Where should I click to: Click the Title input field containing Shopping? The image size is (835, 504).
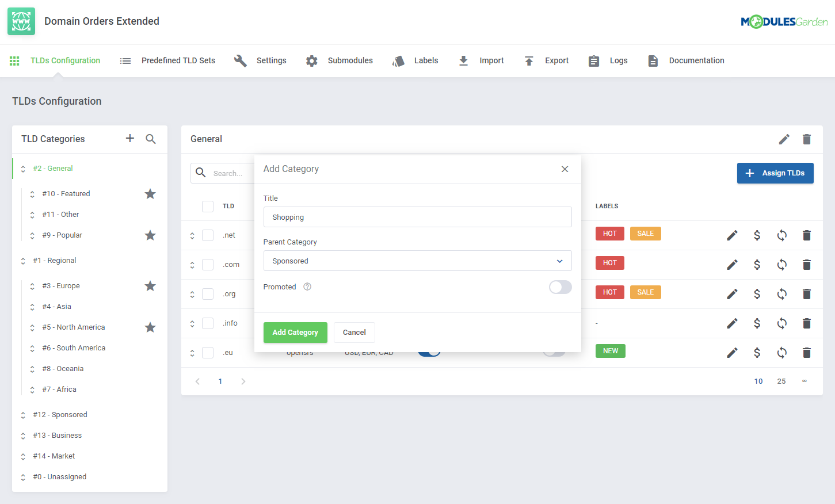point(417,217)
